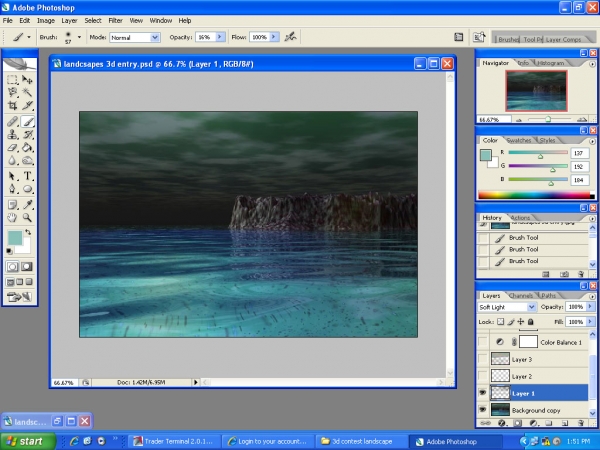Click the Navigator zoom slider
Screen dimensions: 600x450
pyautogui.click(x=548, y=119)
